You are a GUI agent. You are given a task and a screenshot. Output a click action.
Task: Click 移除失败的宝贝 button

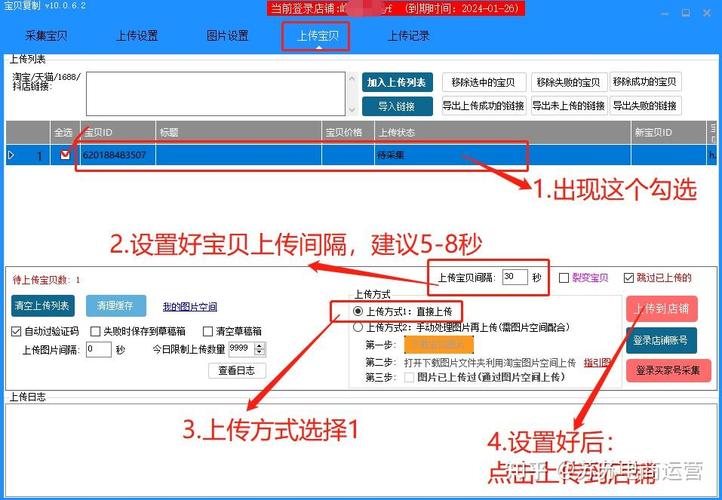(x=569, y=82)
